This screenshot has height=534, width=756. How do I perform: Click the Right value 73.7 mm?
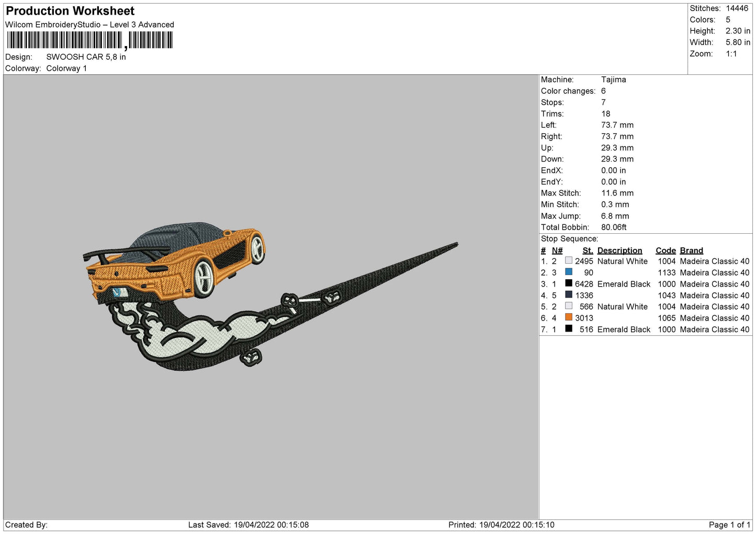[617, 137]
